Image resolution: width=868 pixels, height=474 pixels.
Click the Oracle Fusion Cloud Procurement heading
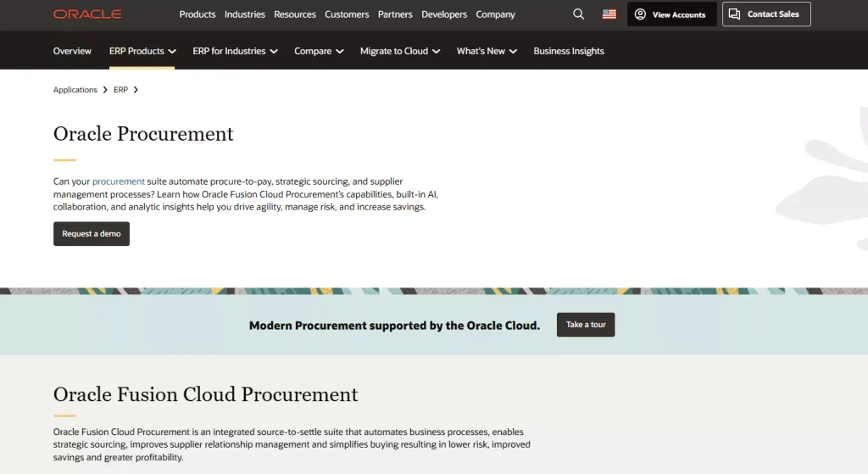tap(205, 394)
